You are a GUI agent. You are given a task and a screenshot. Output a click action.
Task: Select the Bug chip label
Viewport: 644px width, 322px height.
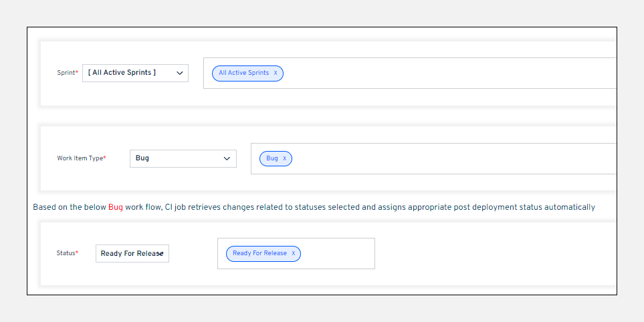(x=272, y=158)
